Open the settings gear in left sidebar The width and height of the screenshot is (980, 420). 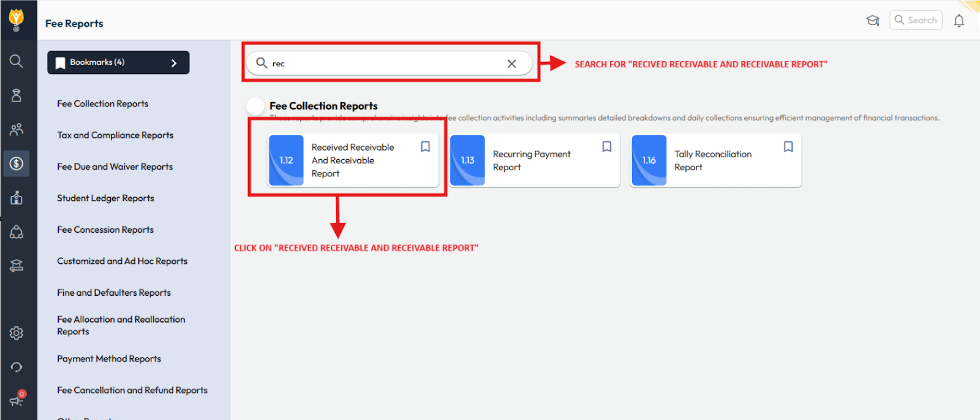coord(17,333)
